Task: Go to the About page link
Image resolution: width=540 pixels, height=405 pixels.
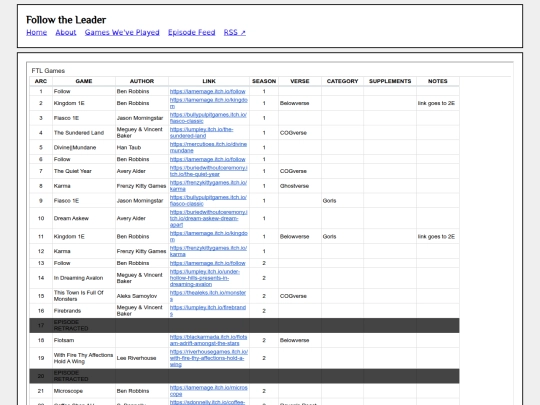Action: (66, 32)
